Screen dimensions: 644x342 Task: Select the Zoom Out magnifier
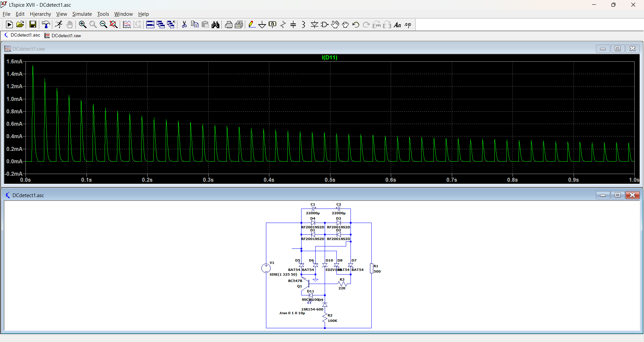tap(103, 24)
